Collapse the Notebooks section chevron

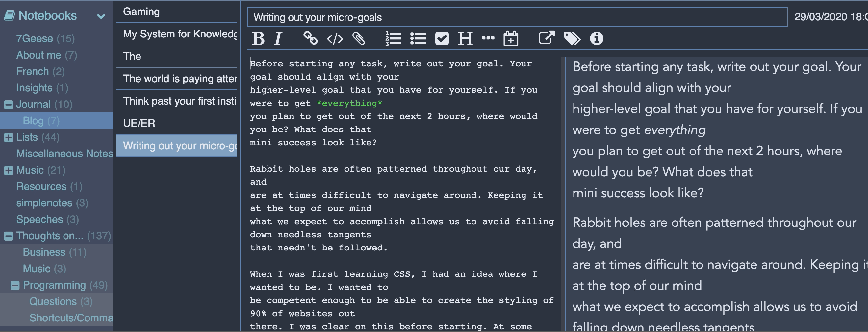[101, 16]
